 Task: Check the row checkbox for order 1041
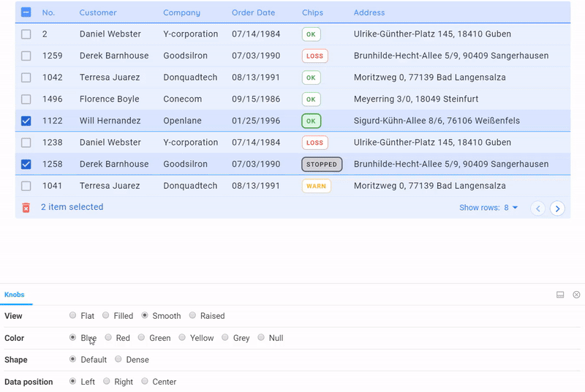pyautogui.click(x=26, y=186)
